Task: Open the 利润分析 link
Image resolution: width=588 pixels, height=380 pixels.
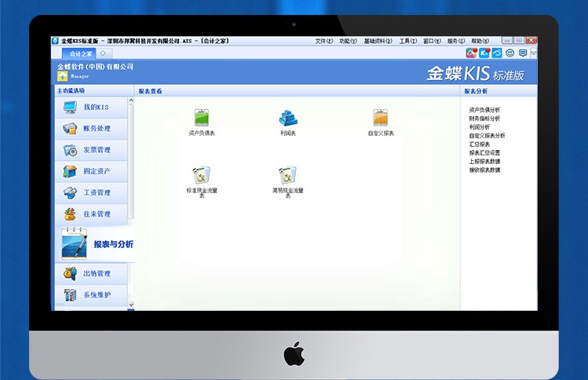Action: click(x=479, y=127)
